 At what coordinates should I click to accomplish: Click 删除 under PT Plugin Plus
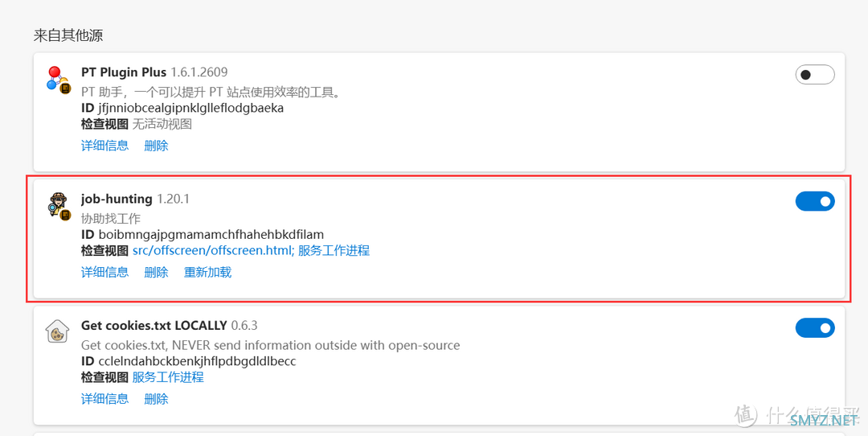coord(156,146)
